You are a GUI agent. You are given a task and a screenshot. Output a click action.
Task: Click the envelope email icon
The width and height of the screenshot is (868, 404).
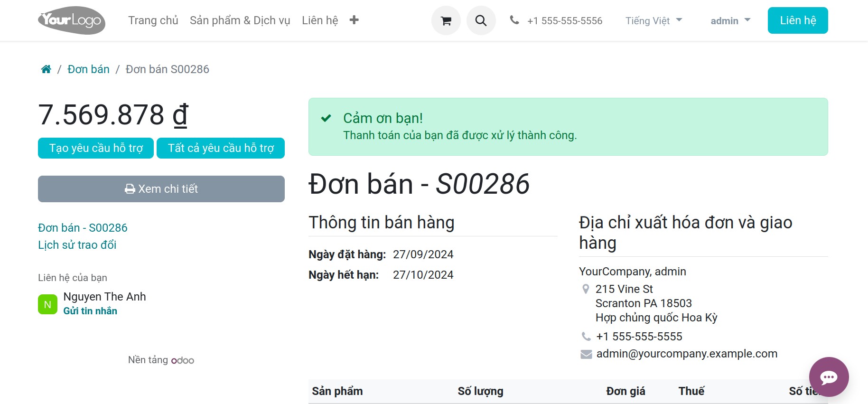[x=586, y=354]
